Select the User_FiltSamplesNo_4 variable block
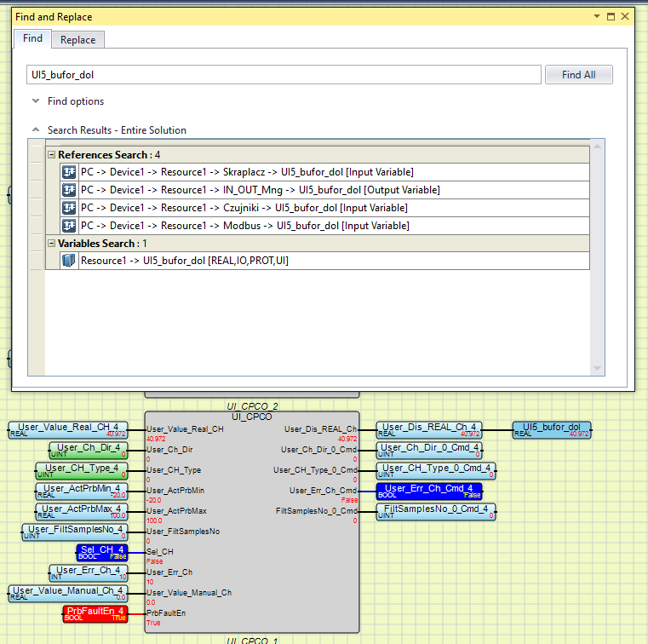Screen dimensions: 648x644 tap(75, 532)
